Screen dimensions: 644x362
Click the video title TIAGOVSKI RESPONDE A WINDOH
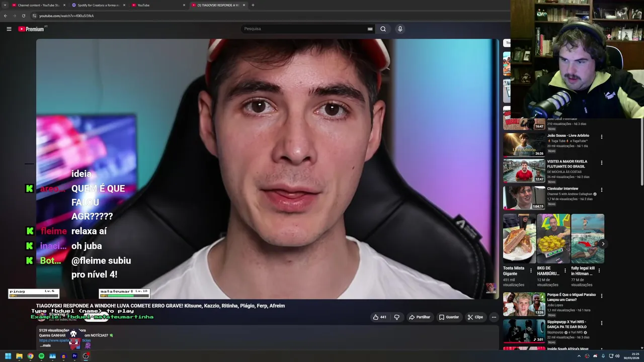pyautogui.click(x=160, y=306)
